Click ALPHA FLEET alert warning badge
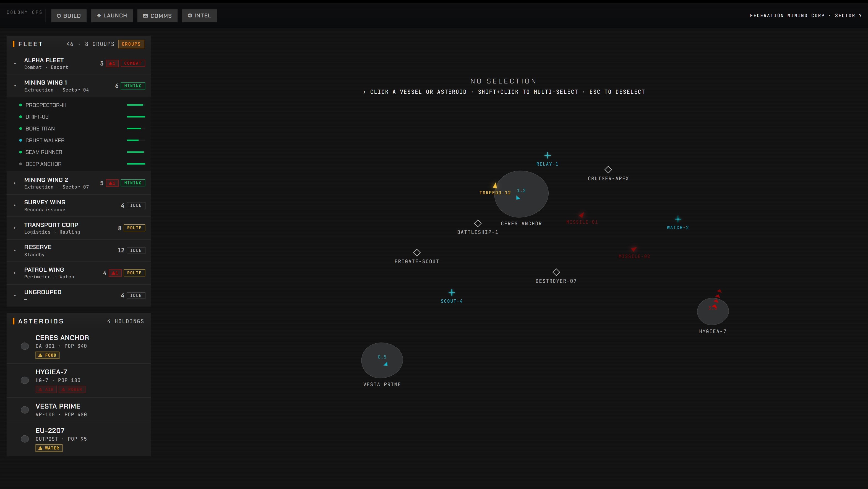 112,63
